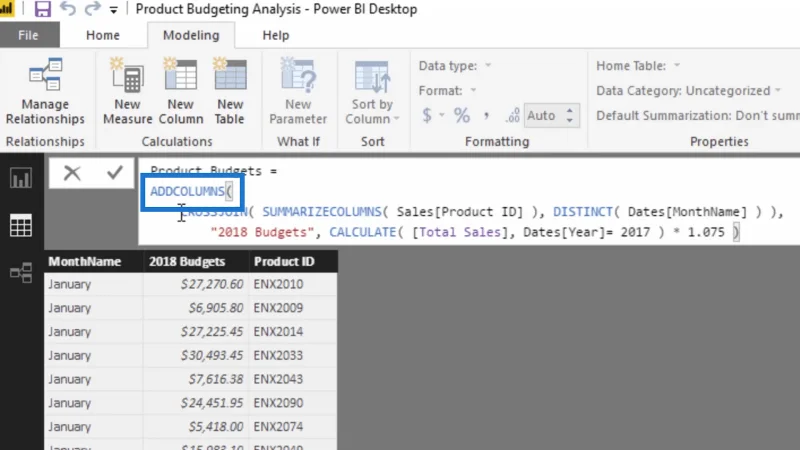Click the ENX2043 product cell
Viewport: 800px width, 450px height.
coord(293,379)
